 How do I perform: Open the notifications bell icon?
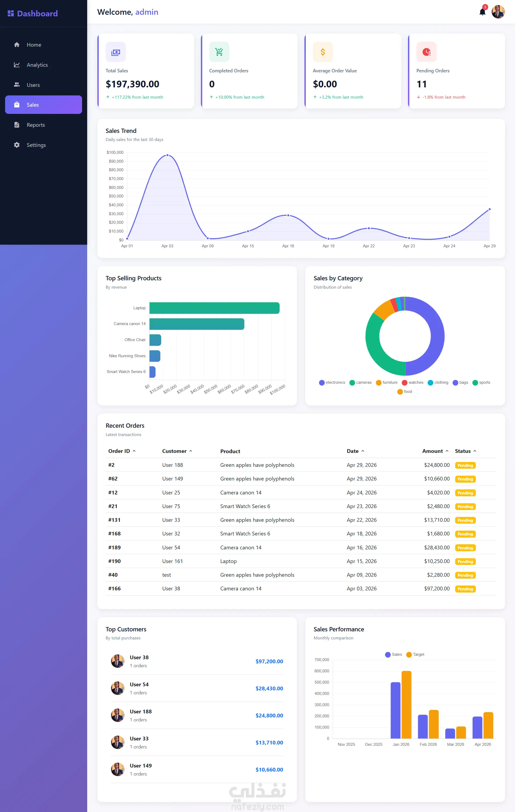482,12
